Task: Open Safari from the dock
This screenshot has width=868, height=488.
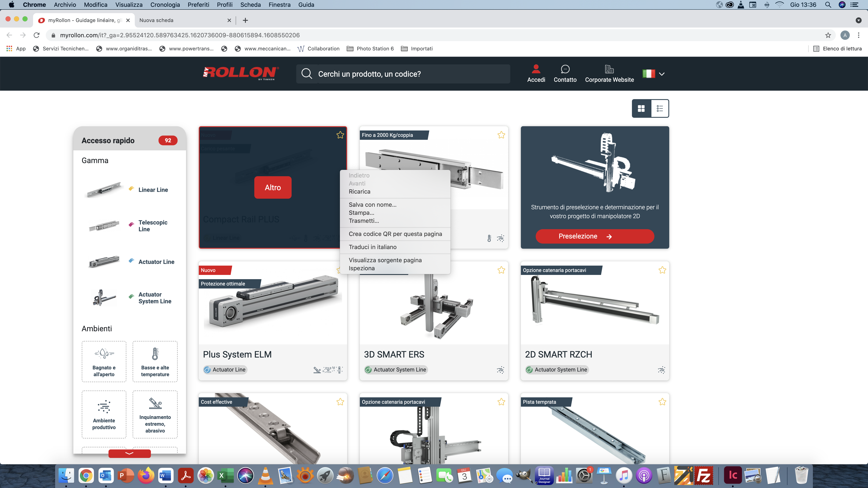Action: pos(385,476)
